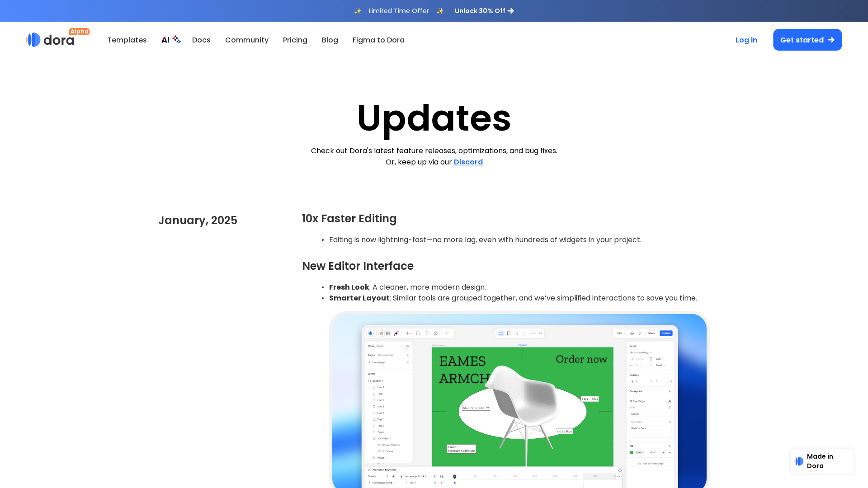Click the Made in Dora badge

tap(821, 461)
